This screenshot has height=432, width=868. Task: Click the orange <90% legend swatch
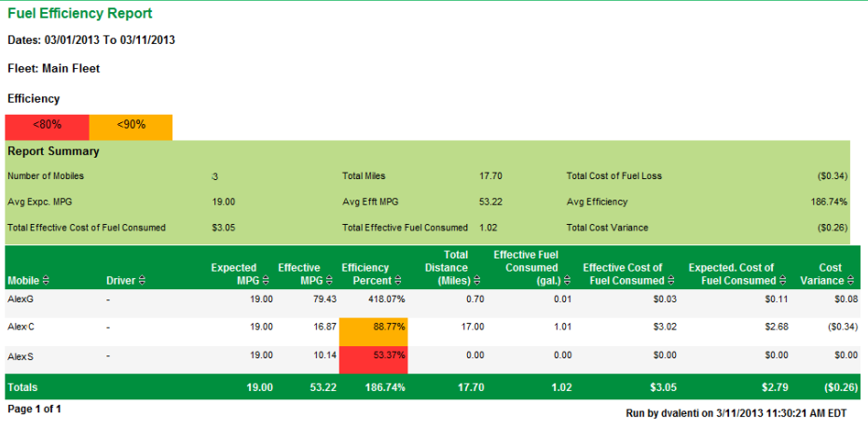click(131, 127)
